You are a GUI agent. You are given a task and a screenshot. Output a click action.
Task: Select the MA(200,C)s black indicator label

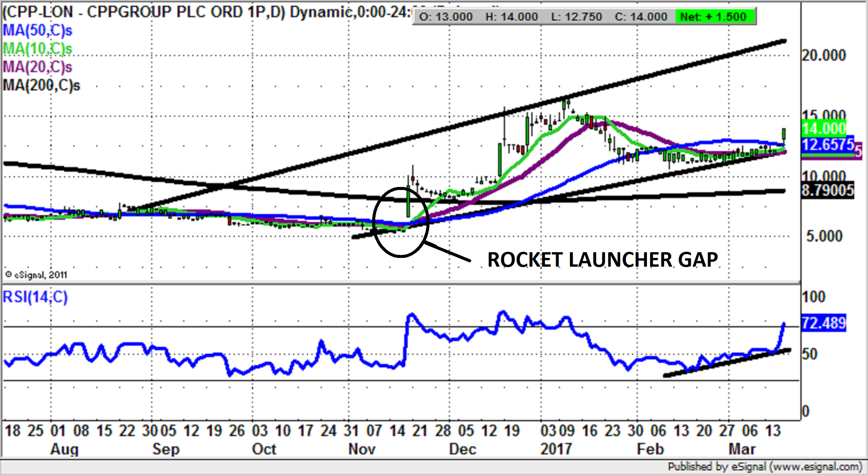coord(41,85)
